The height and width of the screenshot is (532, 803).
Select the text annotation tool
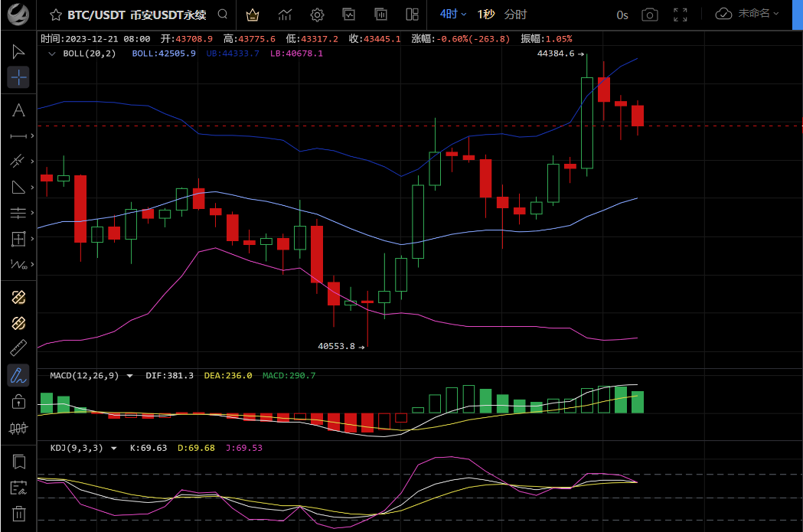click(18, 110)
